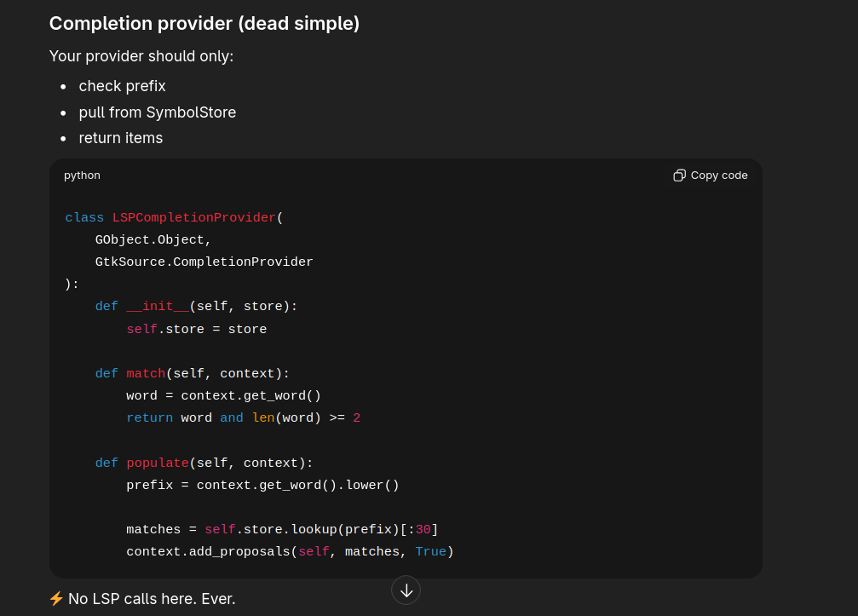This screenshot has height=616, width=858.
Task: Click the context.add_proposals code line
Action: pos(290,552)
